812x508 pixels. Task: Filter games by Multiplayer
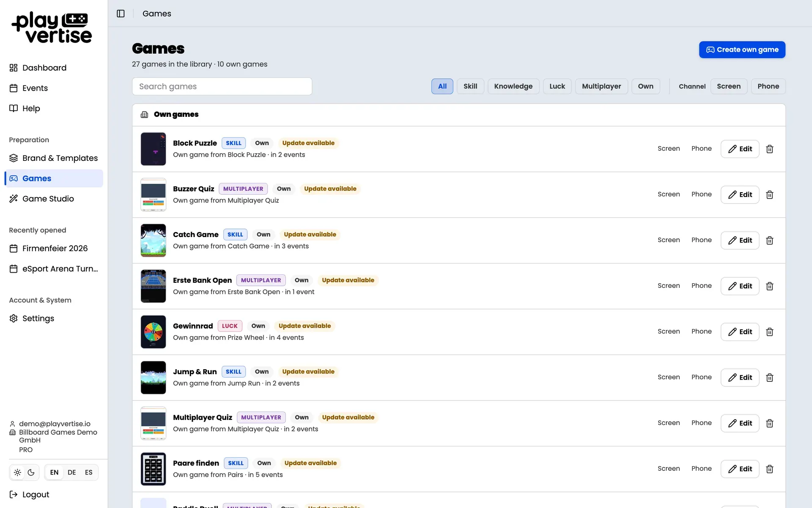click(601, 86)
